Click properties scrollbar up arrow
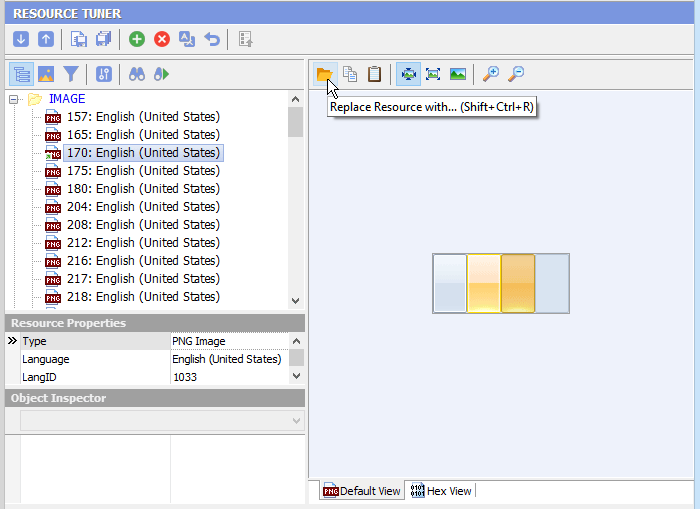This screenshot has width=700, height=509. click(296, 341)
